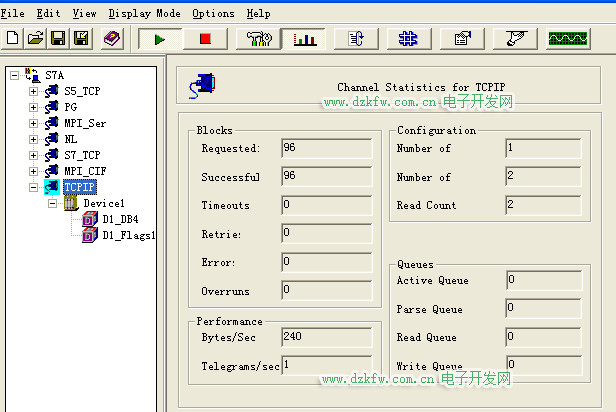Screen dimensions: 616x412
Task: Select the S7_TCP channel in tree
Action: coord(82,155)
